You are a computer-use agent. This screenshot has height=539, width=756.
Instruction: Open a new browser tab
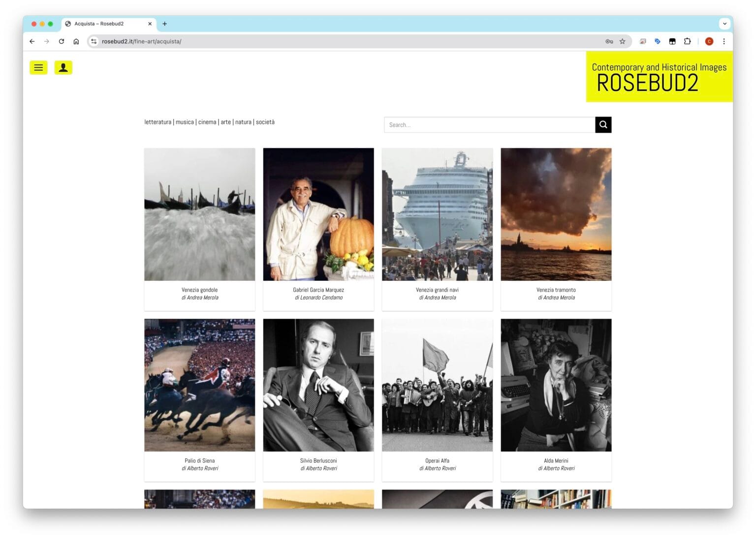click(164, 24)
